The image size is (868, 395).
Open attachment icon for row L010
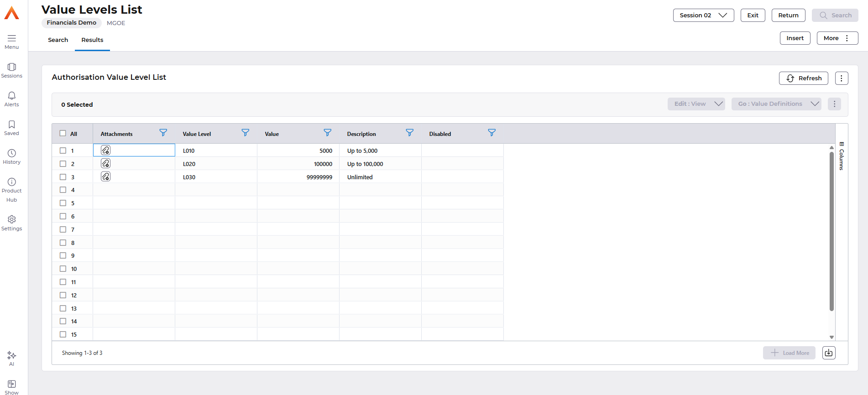click(x=105, y=150)
